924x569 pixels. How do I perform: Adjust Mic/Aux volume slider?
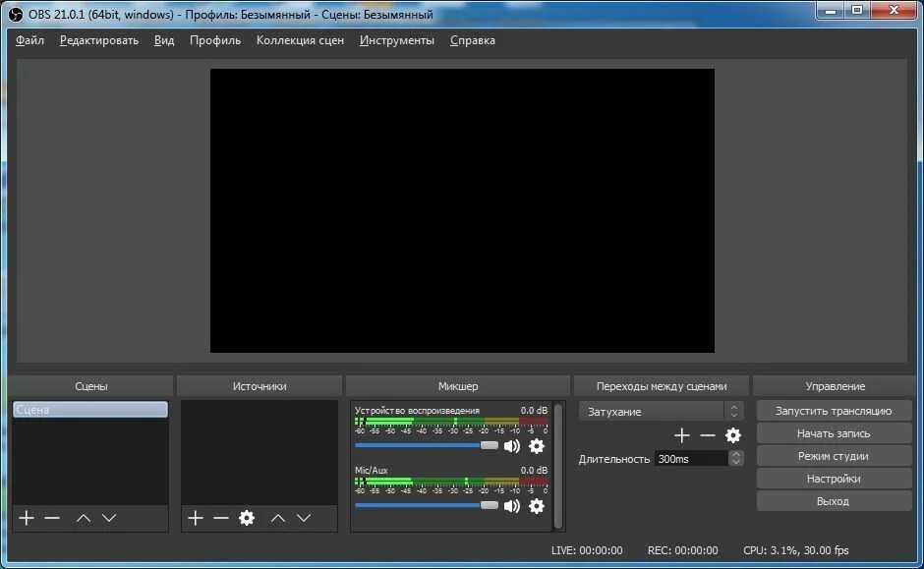pos(427,505)
